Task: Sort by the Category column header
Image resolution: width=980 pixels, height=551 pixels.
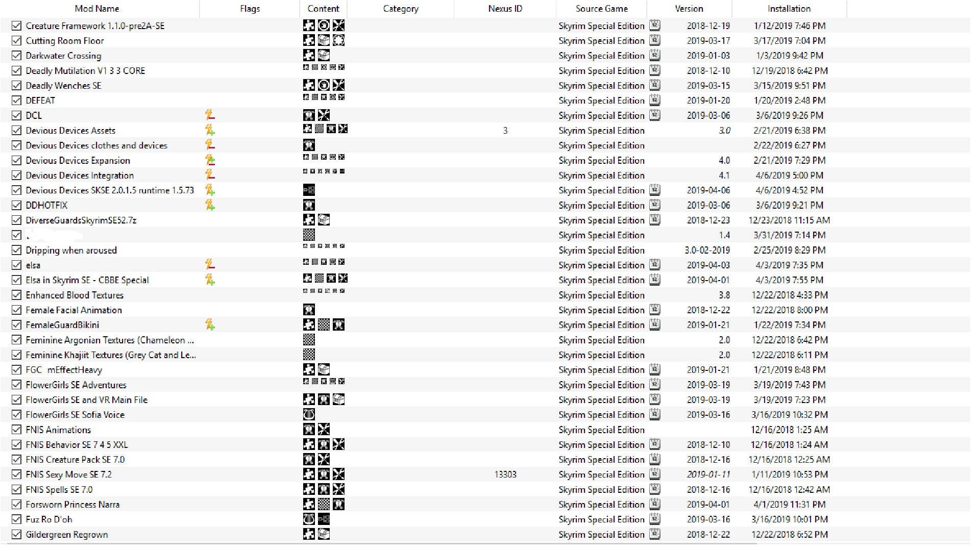Action: pos(401,9)
